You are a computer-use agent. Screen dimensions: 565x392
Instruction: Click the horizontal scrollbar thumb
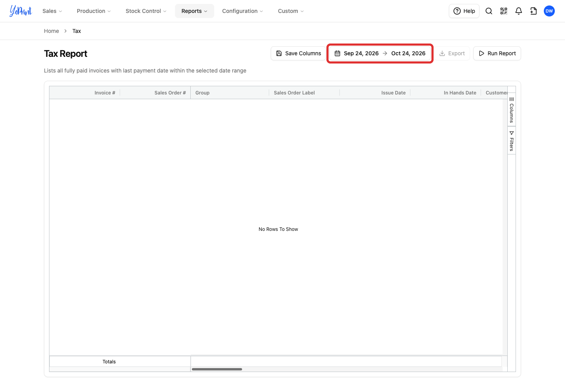point(217,369)
